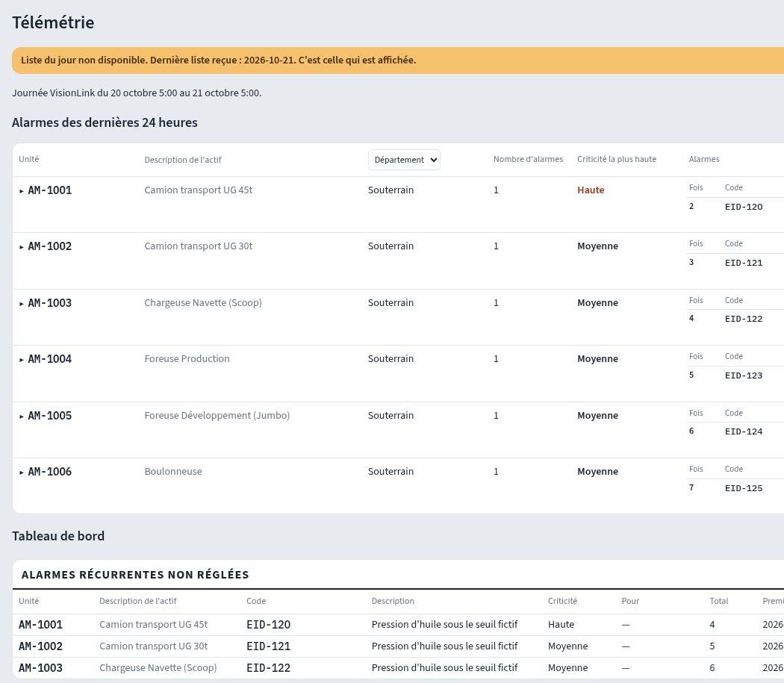Expand the AM-1004 alarm row
This screenshot has width=784, height=683.
tap(22, 360)
